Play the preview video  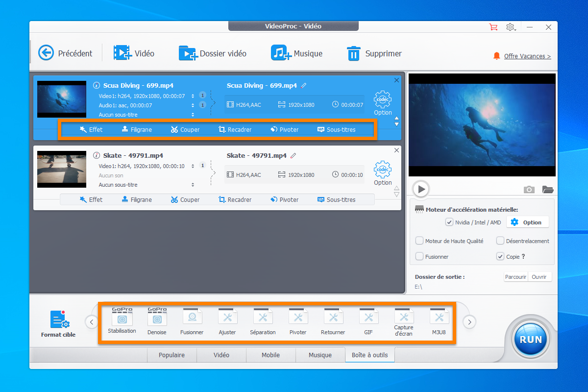coord(420,189)
